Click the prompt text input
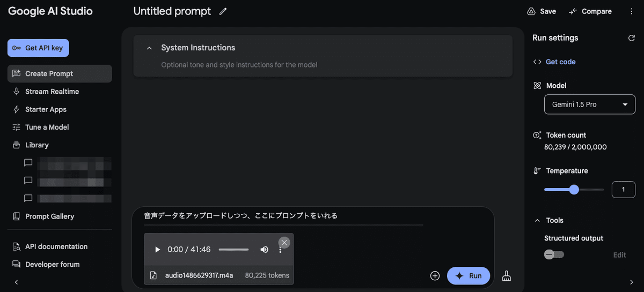The height and width of the screenshot is (292, 644). [x=283, y=216]
